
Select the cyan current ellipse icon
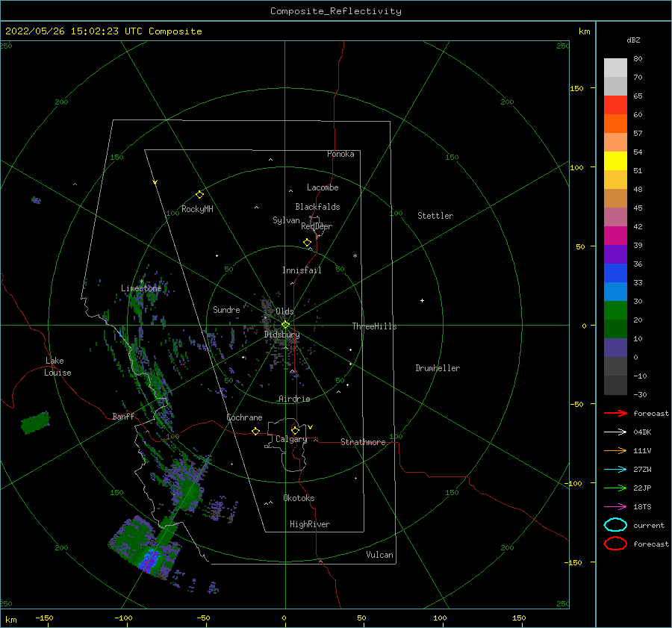(x=615, y=525)
